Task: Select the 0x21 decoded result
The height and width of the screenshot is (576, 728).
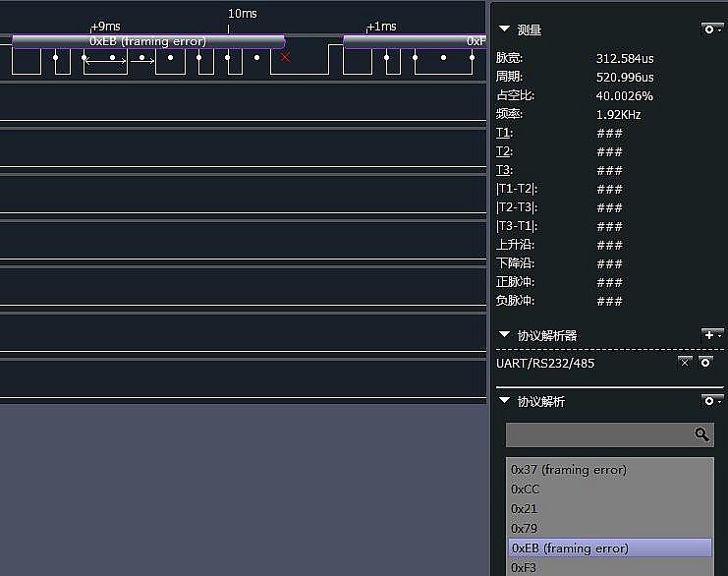Action: [524, 509]
